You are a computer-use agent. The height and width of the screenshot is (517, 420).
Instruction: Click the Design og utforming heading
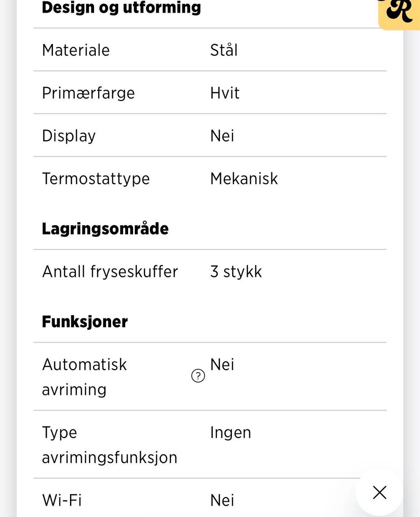pyautogui.click(x=121, y=7)
